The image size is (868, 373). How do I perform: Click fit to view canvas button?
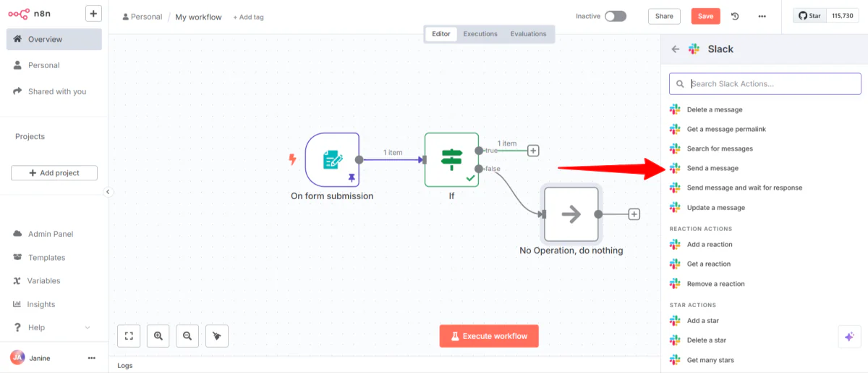[x=129, y=335]
